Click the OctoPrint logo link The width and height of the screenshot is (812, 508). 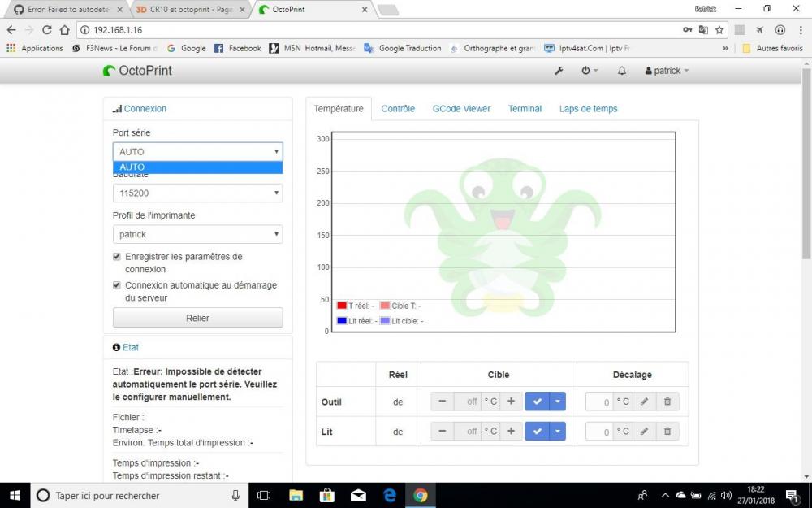pyautogui.click(x=137, y=71)
